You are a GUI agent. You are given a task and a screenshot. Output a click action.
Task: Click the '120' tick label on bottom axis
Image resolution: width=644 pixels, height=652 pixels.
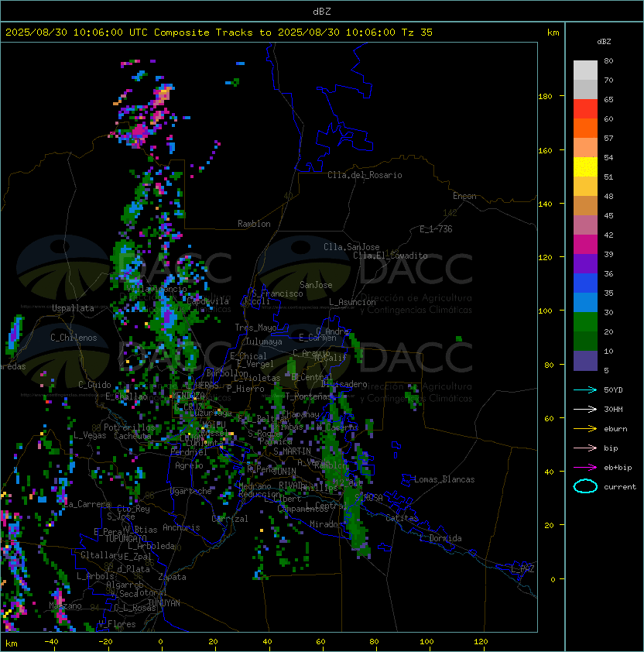[x=481, y=642]
